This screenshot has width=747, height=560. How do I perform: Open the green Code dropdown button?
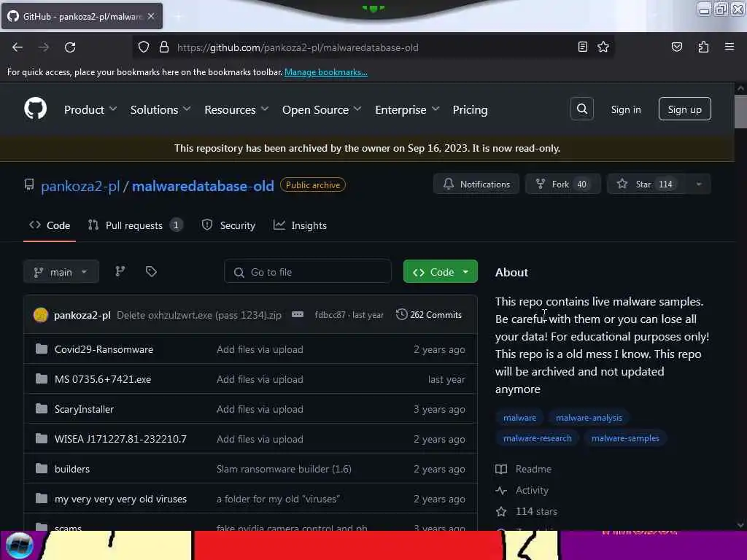(440, 272)
